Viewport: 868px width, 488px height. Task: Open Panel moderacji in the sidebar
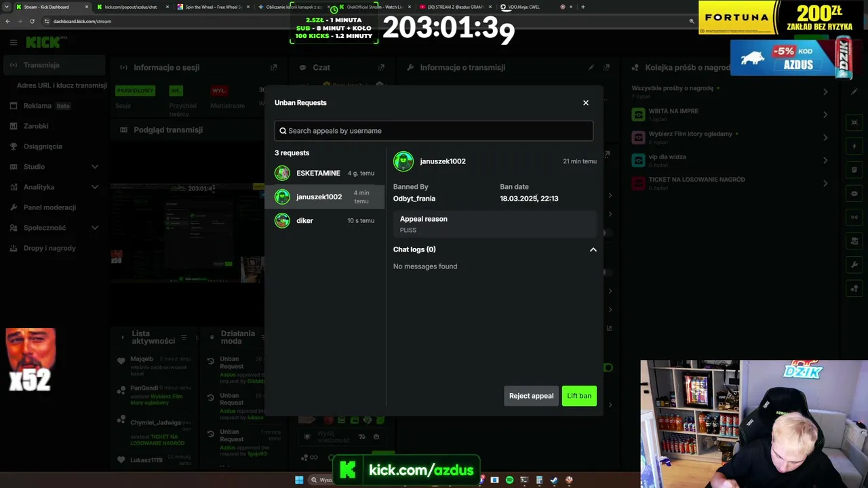(53, 207)
